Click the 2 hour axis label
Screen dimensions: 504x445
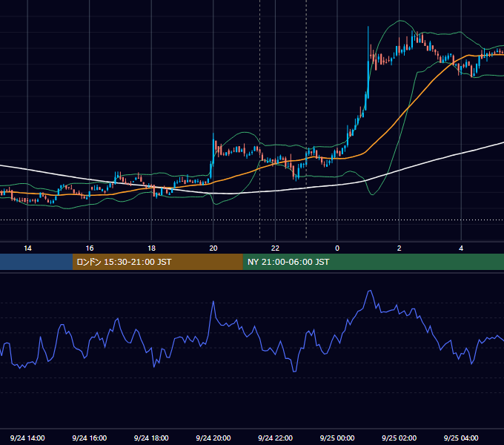coord(399,248)
